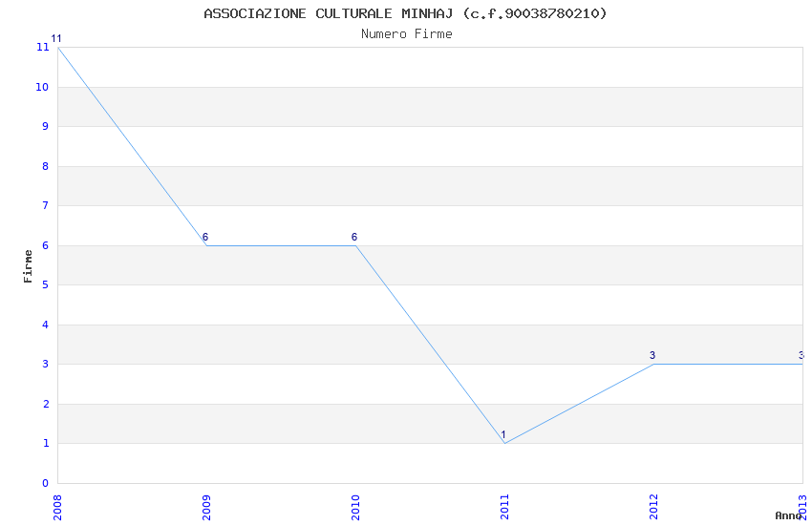The image size is (812, 525).
Task: Click the y-axis tick '0'
Action: click(46, 483)
